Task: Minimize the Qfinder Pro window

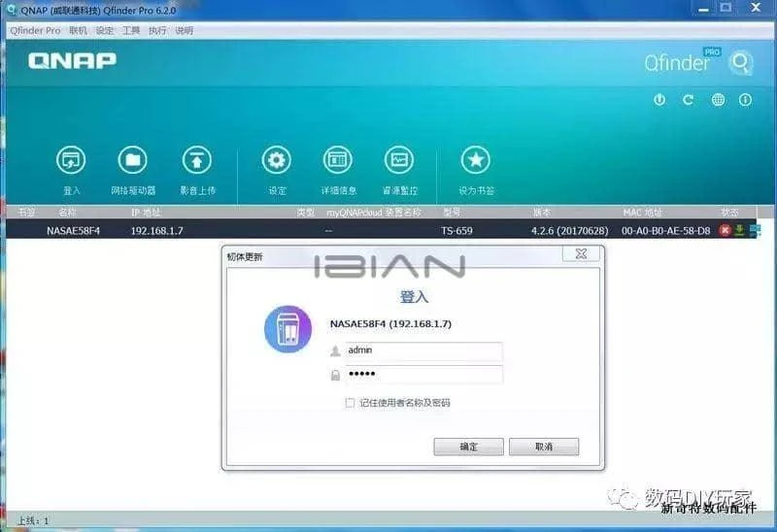Action: point(703,9)
